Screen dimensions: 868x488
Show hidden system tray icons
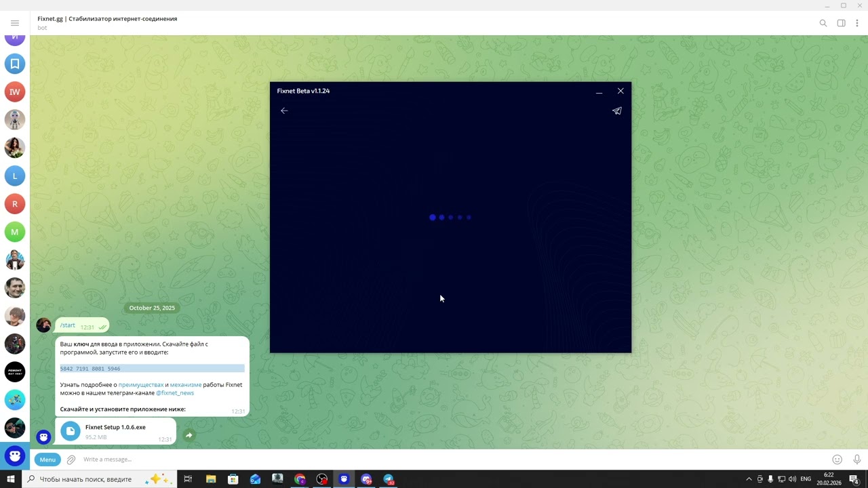point(749,479)
